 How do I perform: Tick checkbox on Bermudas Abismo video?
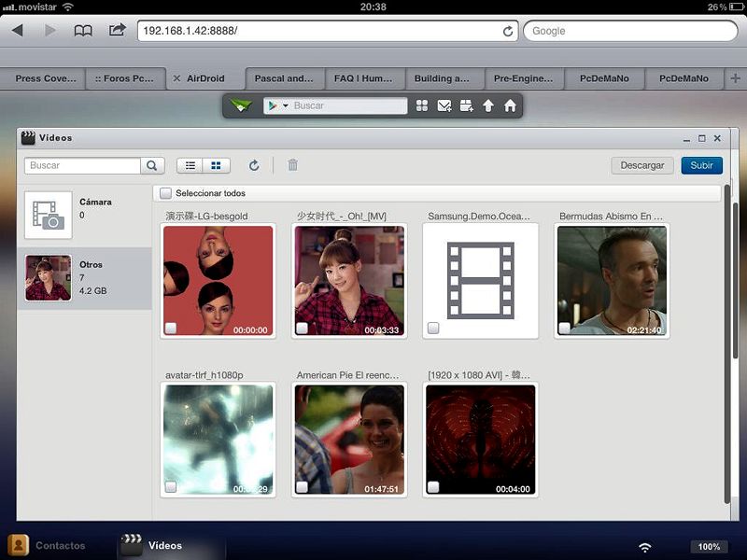pyautogui.click(x=565, y=328)
